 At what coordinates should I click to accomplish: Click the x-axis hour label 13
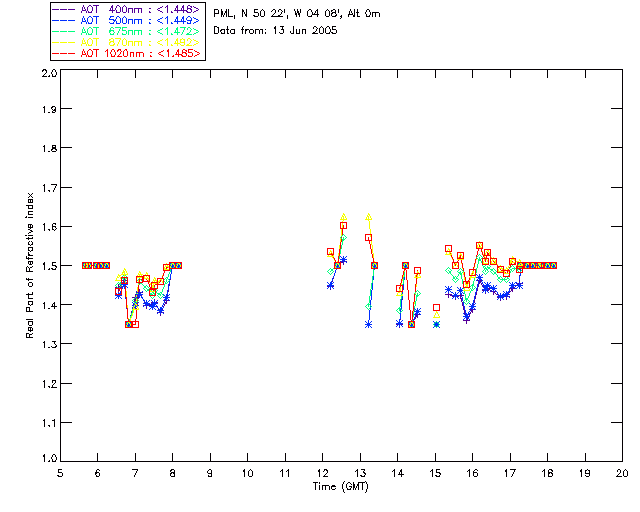[x=360, y=473]
